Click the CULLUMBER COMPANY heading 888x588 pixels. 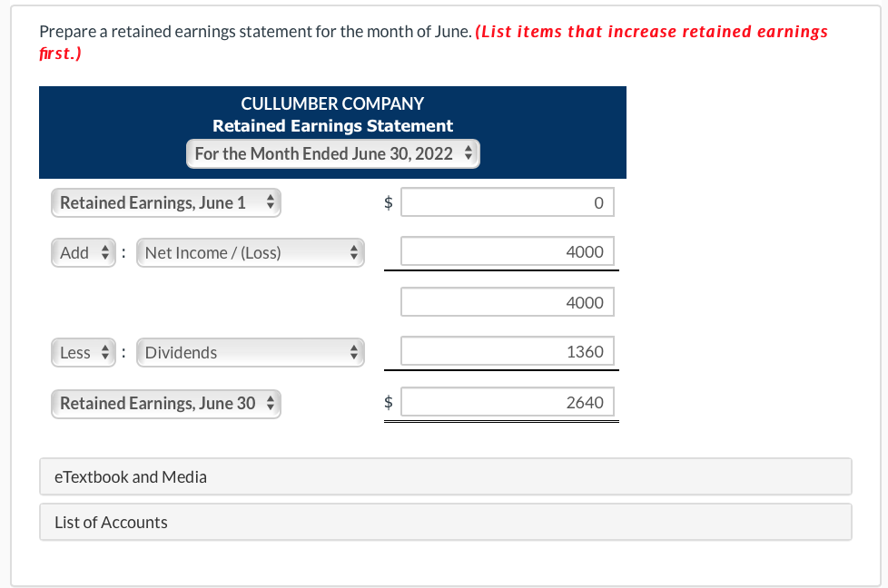coord(332,103)
